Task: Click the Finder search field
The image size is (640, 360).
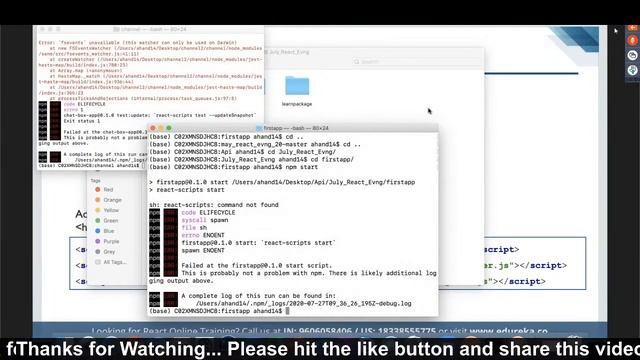Action: 416,62
